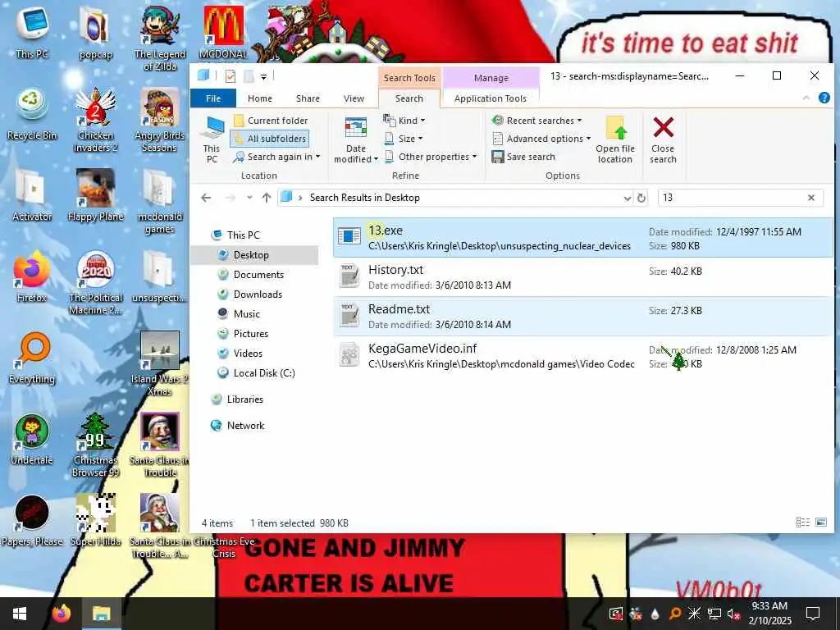840x630 pixels.
Task: Select the KegaGameVideo.inf search result
Action: pos(583,356)
